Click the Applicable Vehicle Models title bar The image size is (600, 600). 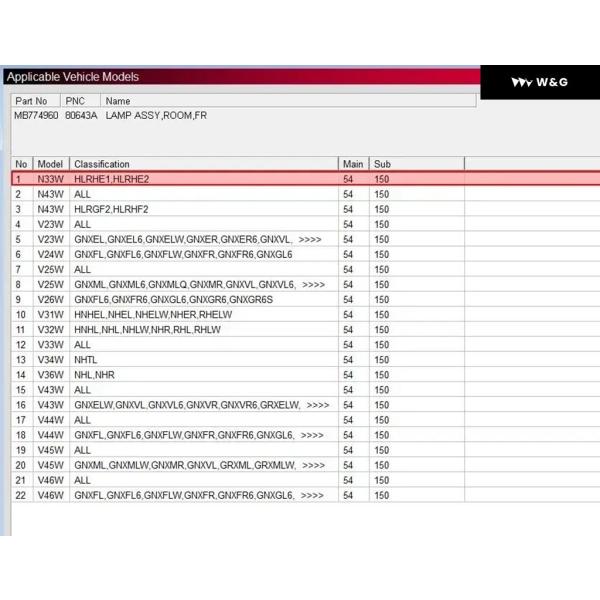click(x=73, y=77)
